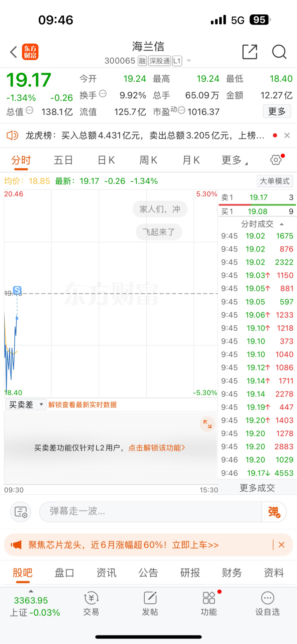Open the 公告 tab

click(148, 573)
